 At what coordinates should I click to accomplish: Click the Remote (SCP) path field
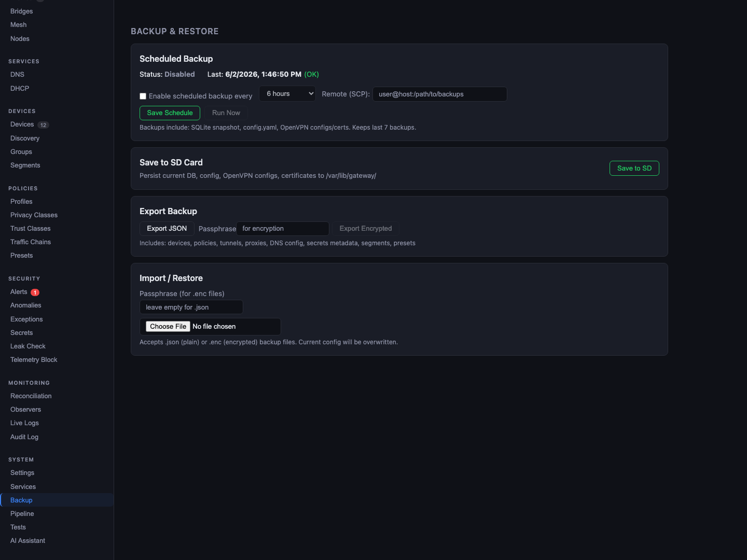439,94
